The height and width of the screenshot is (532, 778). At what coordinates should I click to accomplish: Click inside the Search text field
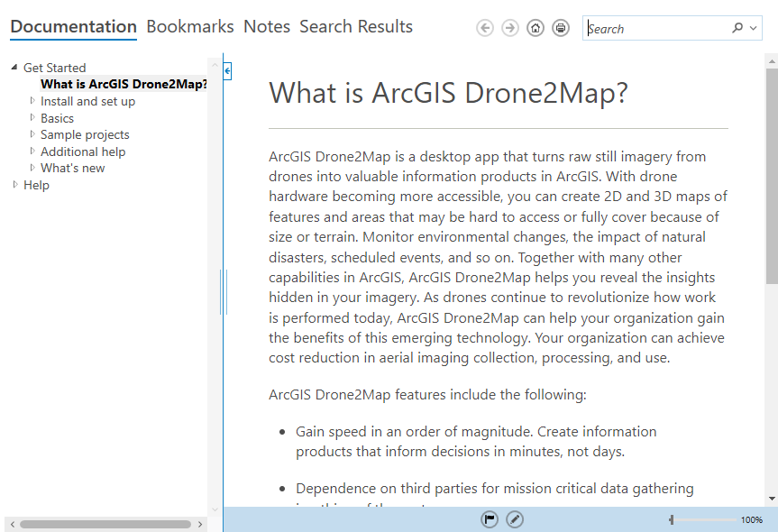tap(658, 29)
